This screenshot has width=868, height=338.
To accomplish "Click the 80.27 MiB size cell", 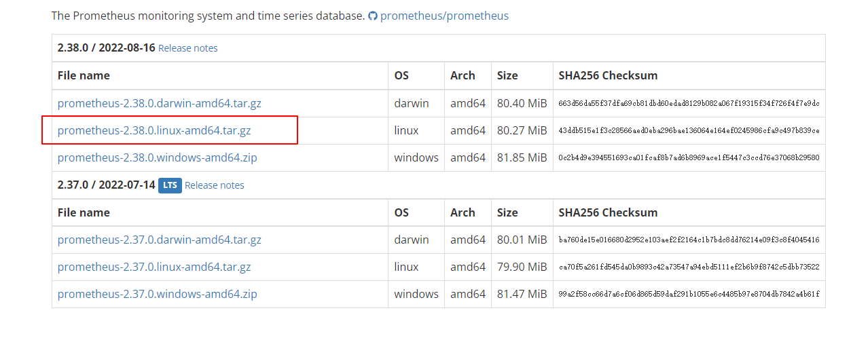I will 522,130.
